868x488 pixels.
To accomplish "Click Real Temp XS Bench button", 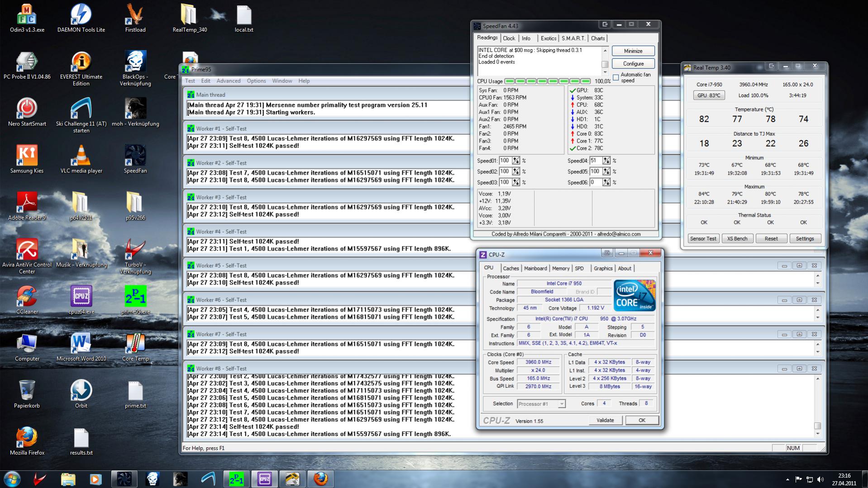I will (x=737, y=239).
